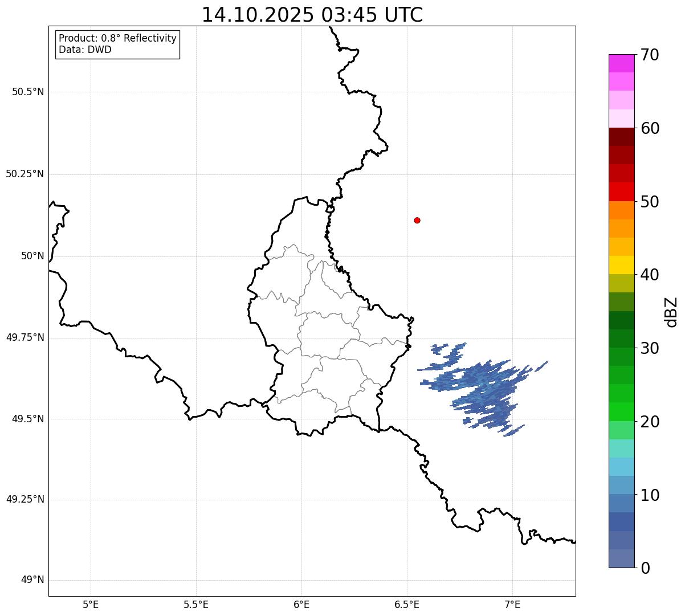
Task: Click the "Data: DWD" text
Action: 85,50
